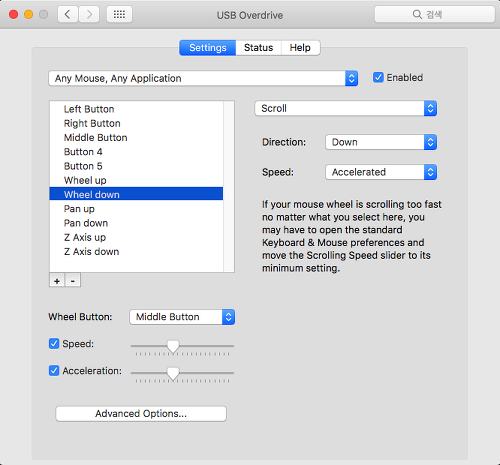This screenshot has width=500, height=465.
Task: Select Z Axis down in the list
Action: pos(136,252)
